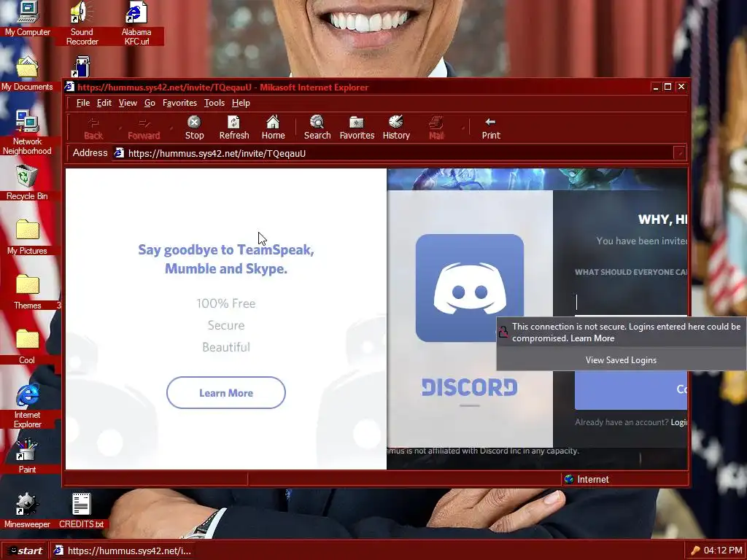
Task: Click the username input field
Action: pyautogui.click(x=631, y=303)
